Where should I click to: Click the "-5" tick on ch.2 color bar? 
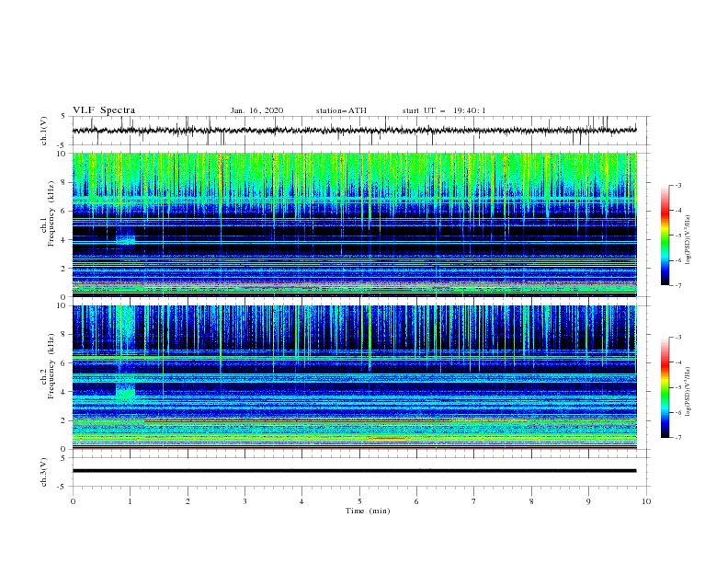(x=678, y=387)
